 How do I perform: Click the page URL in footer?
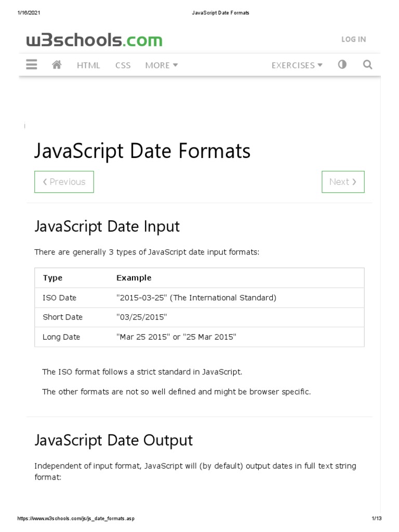click(x=76, y=518)
